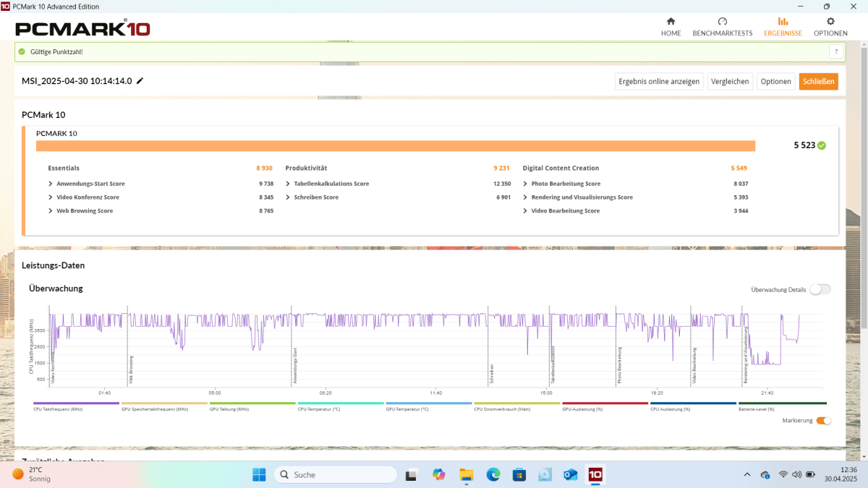Click the Anwendungs-Start marker in the chart
This screenshot has height=488, width=868.
[x=295, y=365]
